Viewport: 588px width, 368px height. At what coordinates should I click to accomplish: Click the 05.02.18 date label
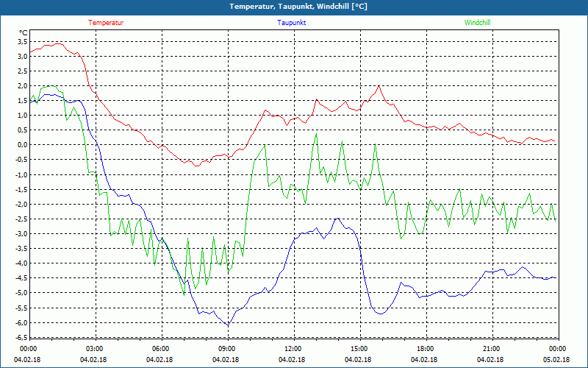[x=557, y=360]
